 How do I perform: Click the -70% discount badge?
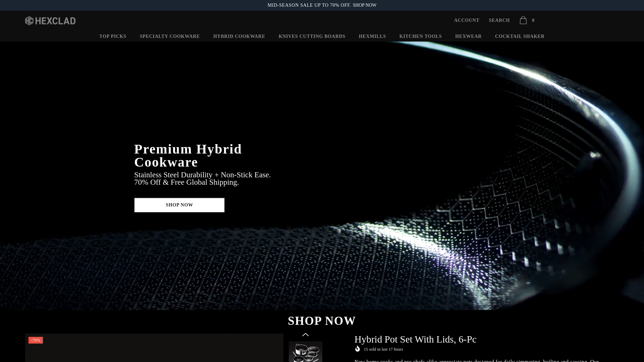click(x=36, y=340)
